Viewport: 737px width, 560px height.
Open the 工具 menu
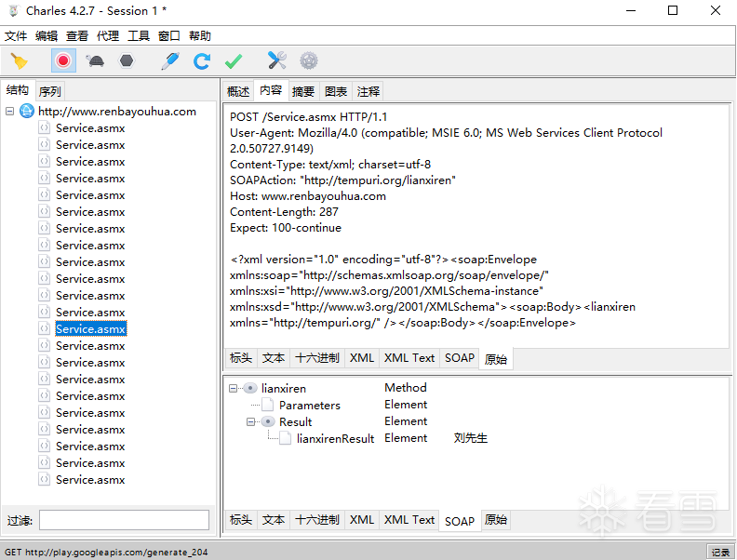coord(139,36)
